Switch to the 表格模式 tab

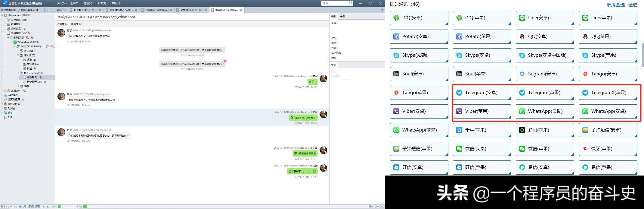point(76,24)
